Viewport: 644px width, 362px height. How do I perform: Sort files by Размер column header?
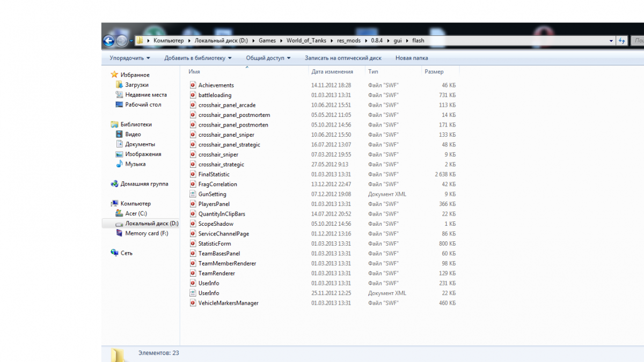pos(434,71)
